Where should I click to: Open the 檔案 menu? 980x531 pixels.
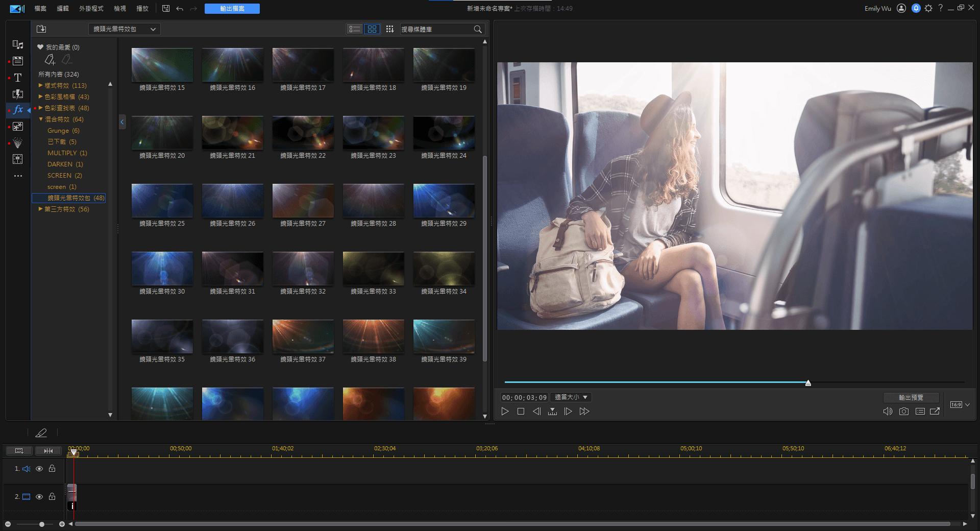click(40, 9)
